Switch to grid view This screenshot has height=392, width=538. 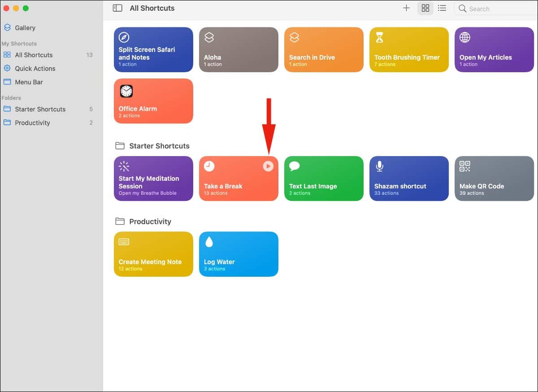pyautogui.click(x=425, y=8)
